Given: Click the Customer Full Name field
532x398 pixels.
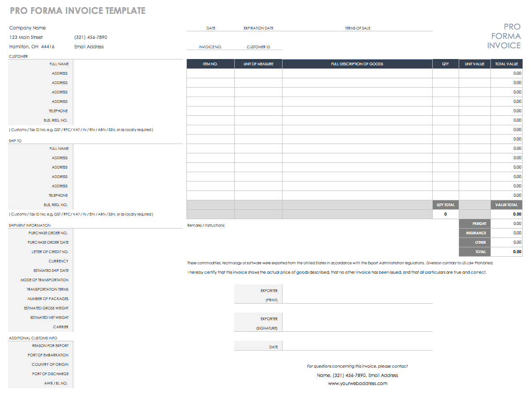Looking at the screenshot, I should (x=128, y=64).
